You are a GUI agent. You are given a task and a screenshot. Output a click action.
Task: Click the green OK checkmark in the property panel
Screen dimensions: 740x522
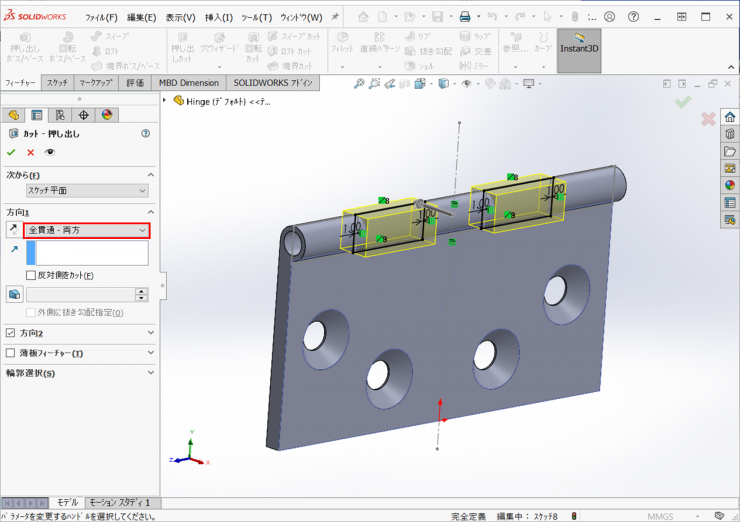[x=11, y=152]
